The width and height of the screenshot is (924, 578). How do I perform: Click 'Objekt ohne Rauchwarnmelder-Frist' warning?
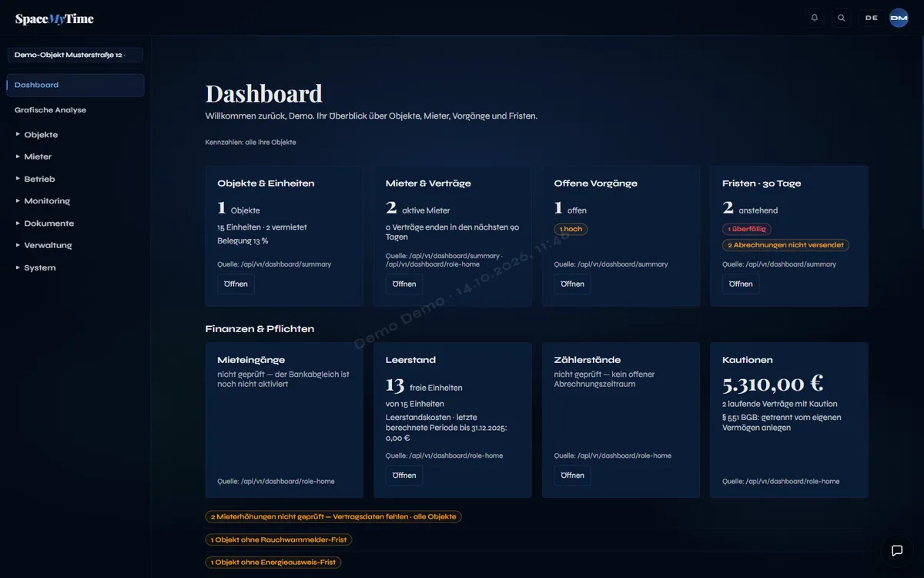279,540
